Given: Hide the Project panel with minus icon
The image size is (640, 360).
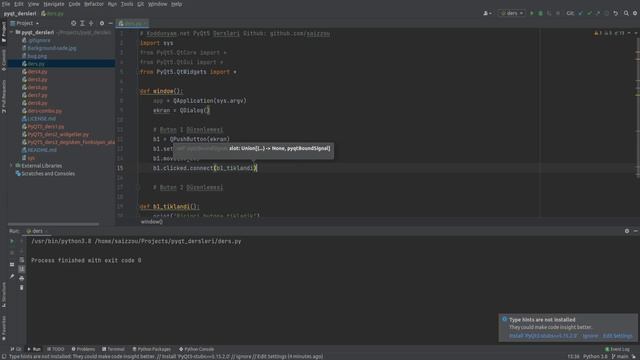Looking at the screenshot, I should coord(111,23).
